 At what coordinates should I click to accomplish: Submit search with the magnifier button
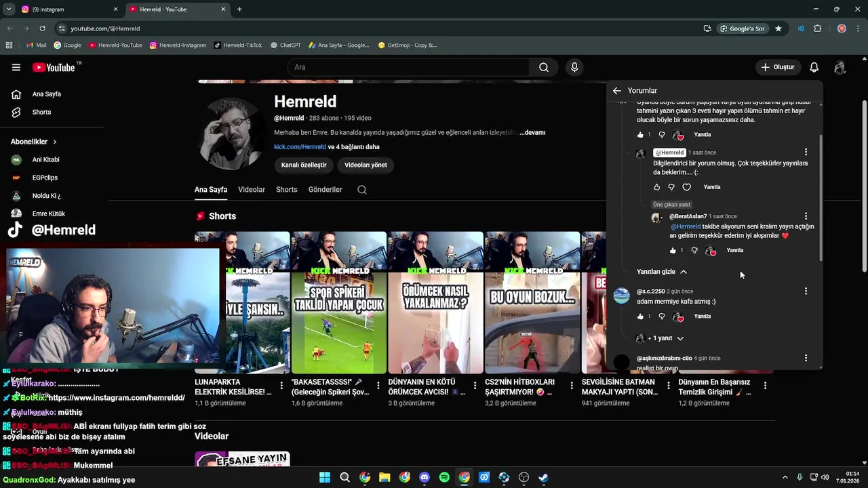click(544, 67)
